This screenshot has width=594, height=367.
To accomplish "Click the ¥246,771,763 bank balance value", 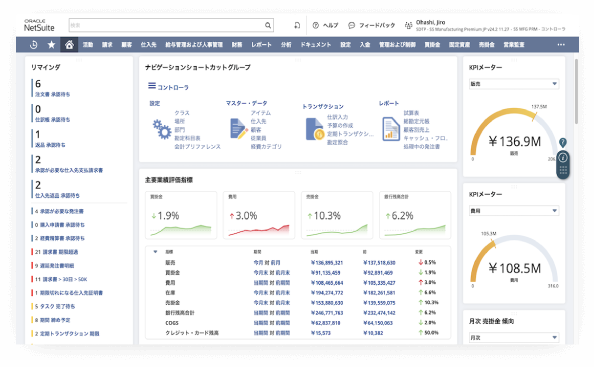I will click(327, 313).
